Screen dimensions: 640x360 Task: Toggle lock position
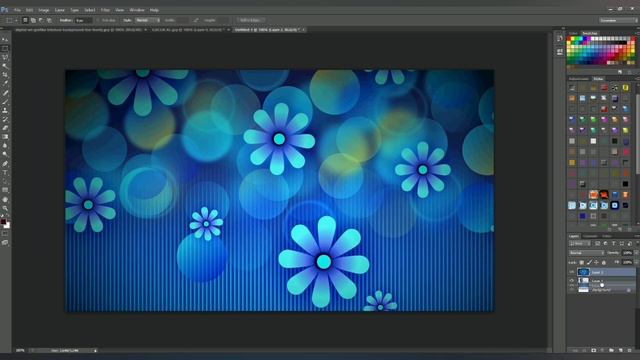[596, 262]
